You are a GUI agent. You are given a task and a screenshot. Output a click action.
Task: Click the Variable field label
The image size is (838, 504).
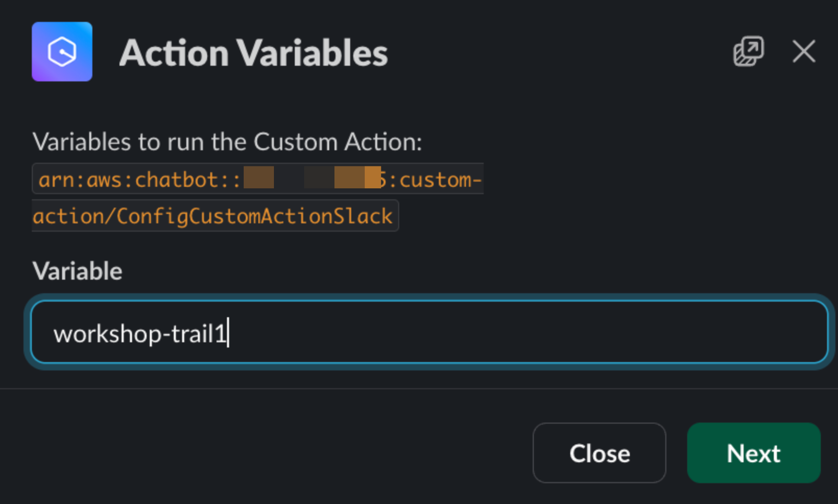point(77,271)
